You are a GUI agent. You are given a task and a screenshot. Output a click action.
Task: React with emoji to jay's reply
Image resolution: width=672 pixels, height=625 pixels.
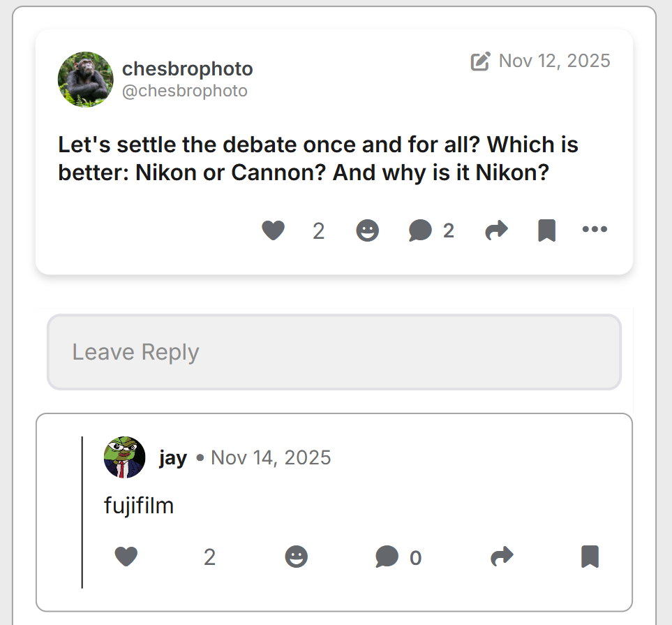click(x=296, y=557)
